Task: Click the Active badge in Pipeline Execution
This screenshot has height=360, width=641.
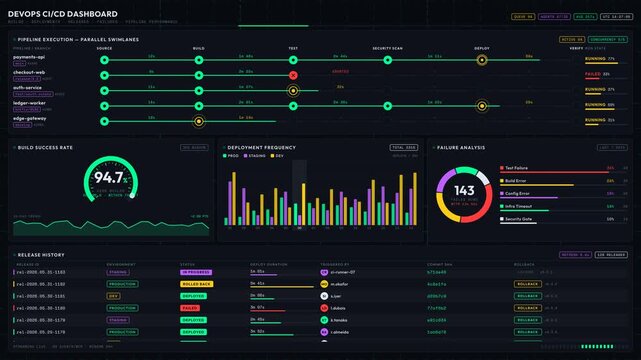Action: pyautogui.click(x=572, y=40)
